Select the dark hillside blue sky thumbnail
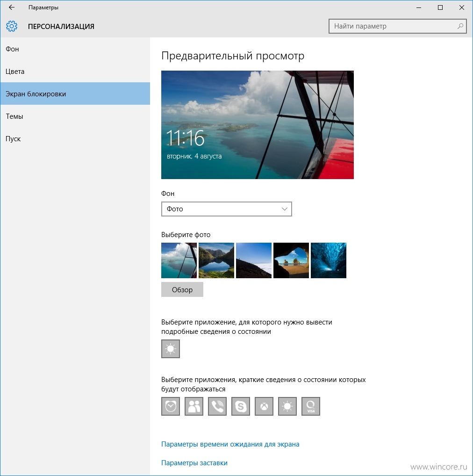Screen dimensions: 473x476 coord(254,260)
